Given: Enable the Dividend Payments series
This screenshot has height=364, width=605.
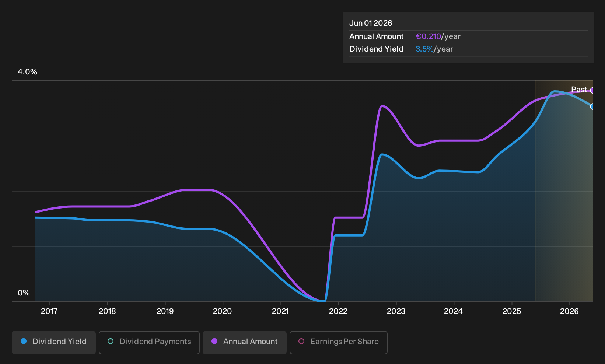Looking at the screenshot, I should 149,342.
